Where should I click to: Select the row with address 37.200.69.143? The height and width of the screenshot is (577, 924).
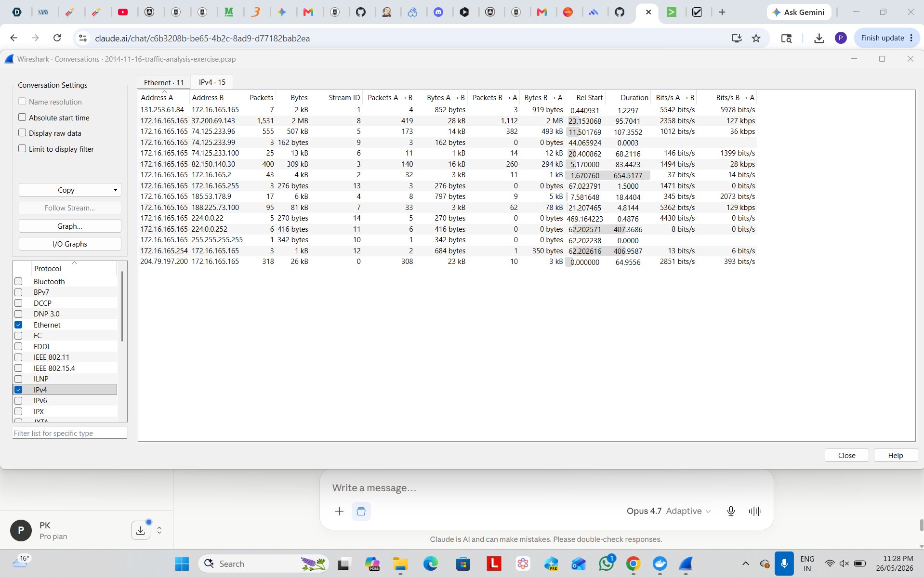tap(448, 120)
